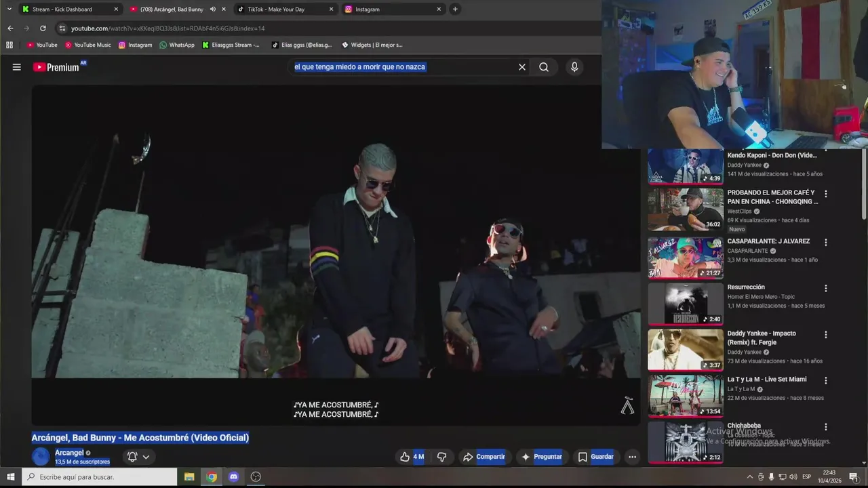The height and width of the screenshot is (488, 868).
Task: Click the magnifier search button
Action: (x=544, y=67)
